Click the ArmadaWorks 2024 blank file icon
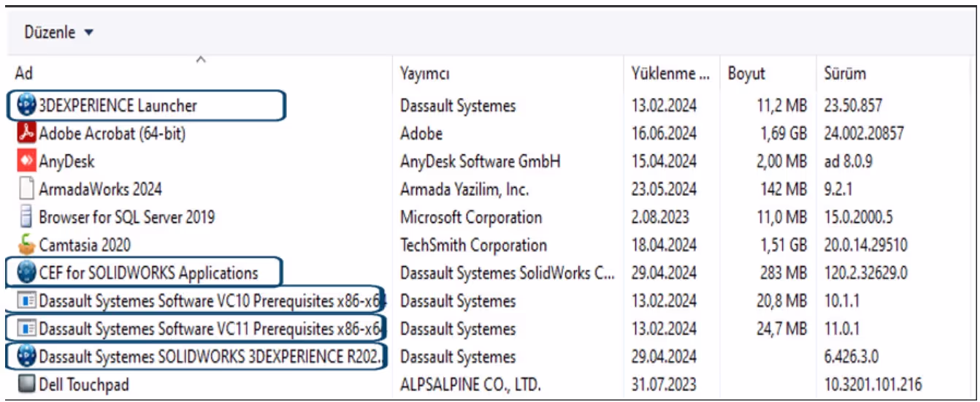 point(26,189)
